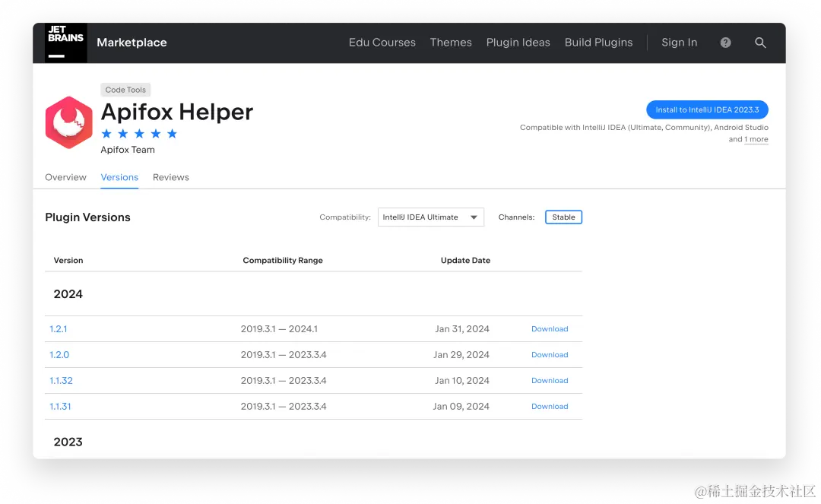Open version 1.1.31 link
The width and height of the screenshot is (821, 504).
60,406
